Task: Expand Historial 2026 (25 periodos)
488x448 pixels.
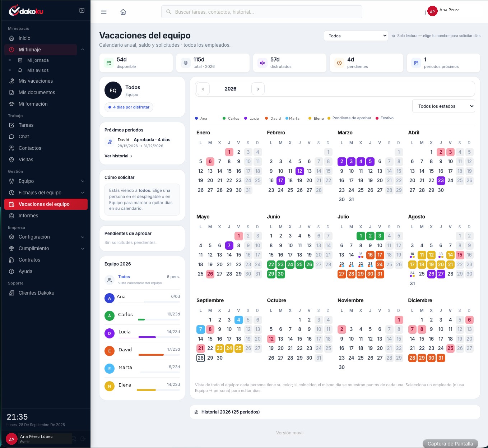Action: tap(335, 412)
